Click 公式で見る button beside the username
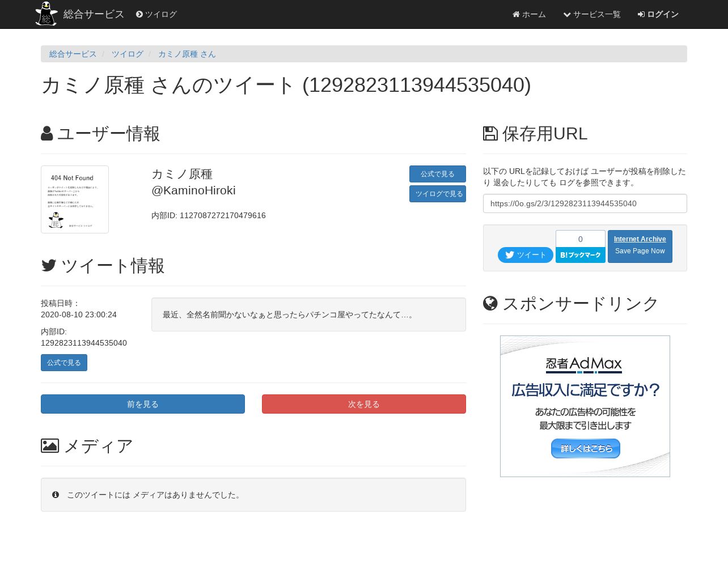This screenshot has width=728, height=574. tap(438, 174)
